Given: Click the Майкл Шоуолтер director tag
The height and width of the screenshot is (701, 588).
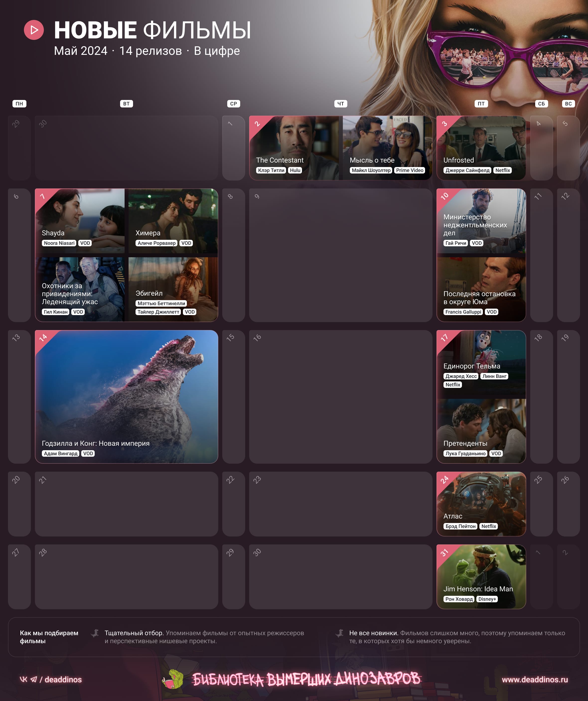Looking at the screenshot, I should [371, 170].
